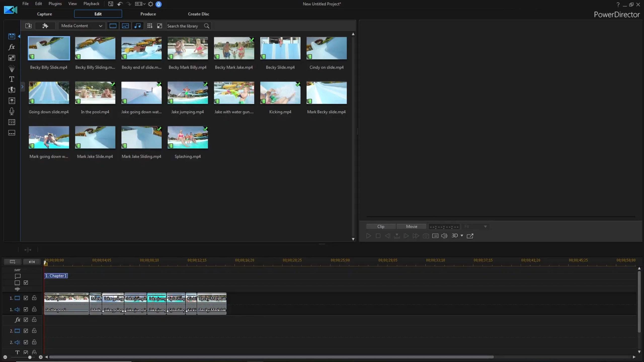Switch to the Produce tab
Image resolution: width=644 pixels, height=362 pixels.
click(x=148, y=14)
